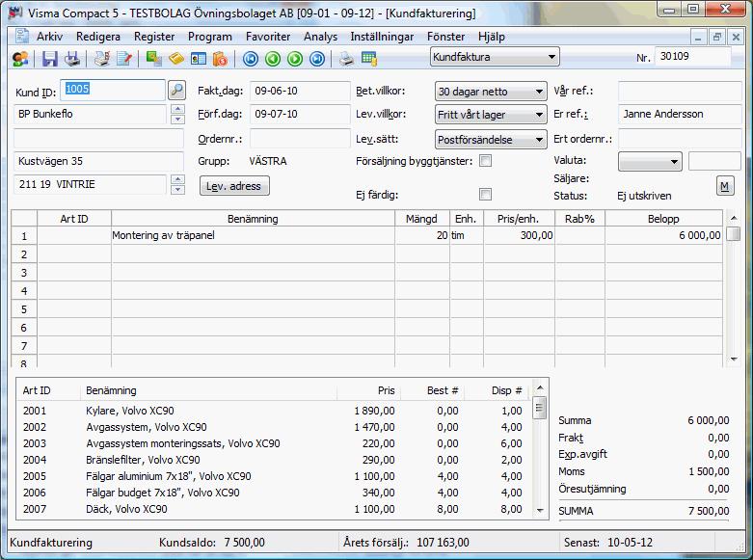Viewport: 753px width, 560px height.
Task: Click the printer icon after navigation arrows
Action: [x=346, y=59]
